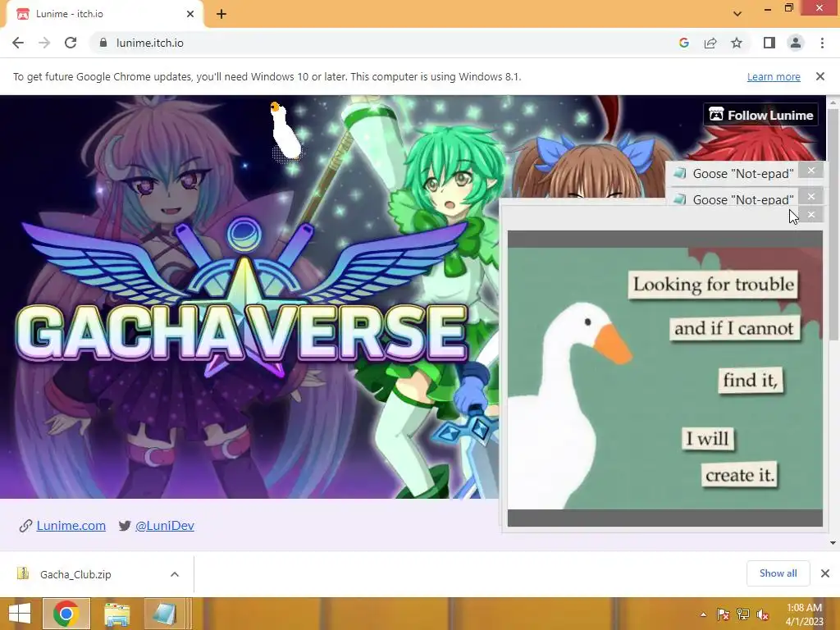Share this page via share icon
The width and height of the screenshot is (840, 630).
(x=710, y=43)
